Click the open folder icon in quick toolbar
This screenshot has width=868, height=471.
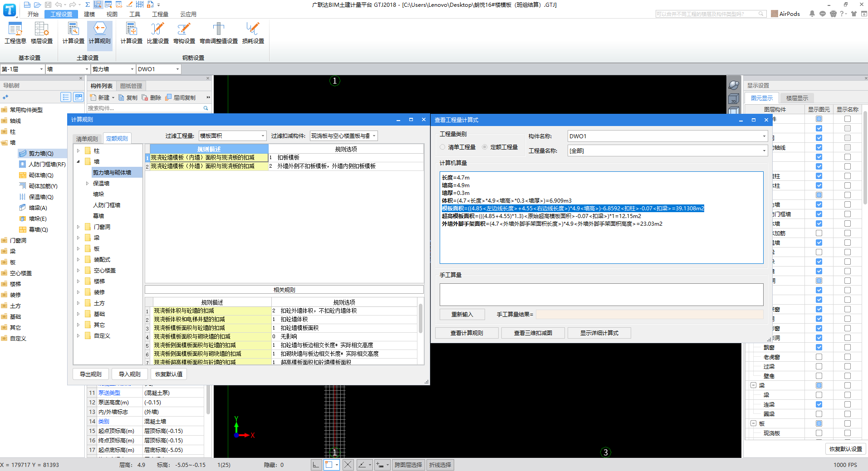tap(37, 5)
